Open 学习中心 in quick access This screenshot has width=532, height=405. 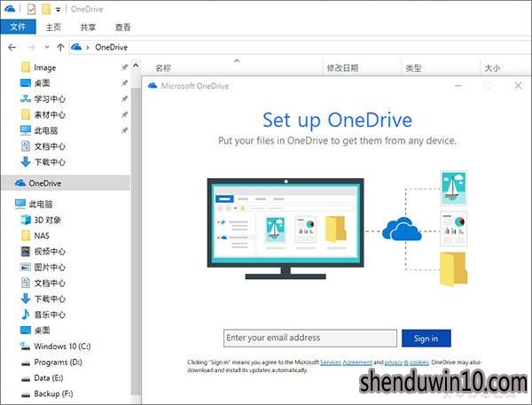(x=50, y=98)
